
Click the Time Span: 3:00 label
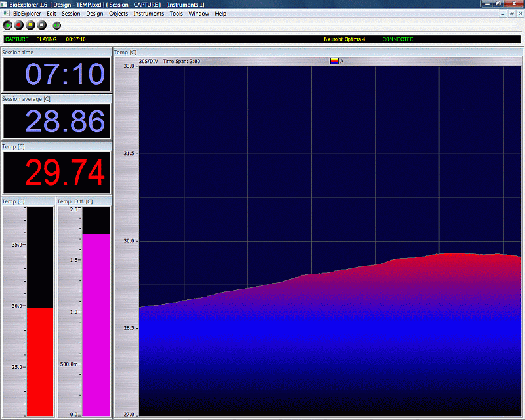(x=182, y=61)
